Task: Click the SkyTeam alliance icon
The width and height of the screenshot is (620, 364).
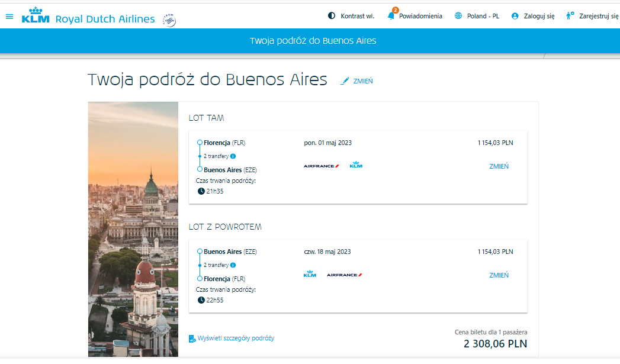Action: [169, 20]
